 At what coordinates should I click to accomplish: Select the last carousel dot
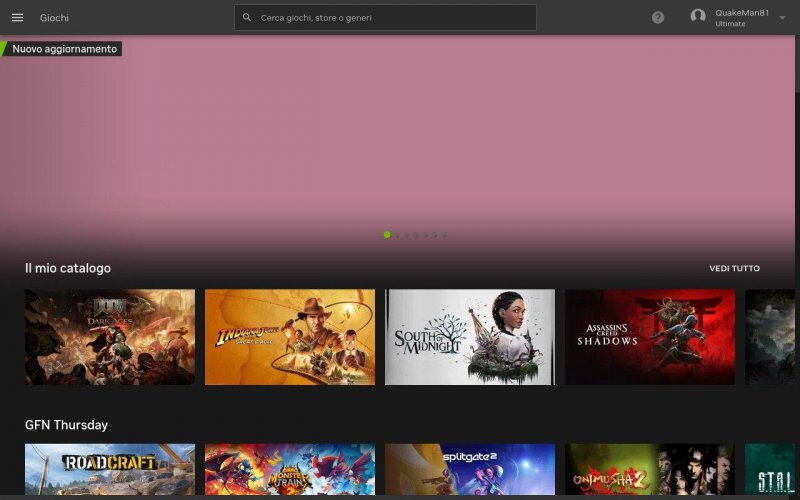(x=444, y=235)
